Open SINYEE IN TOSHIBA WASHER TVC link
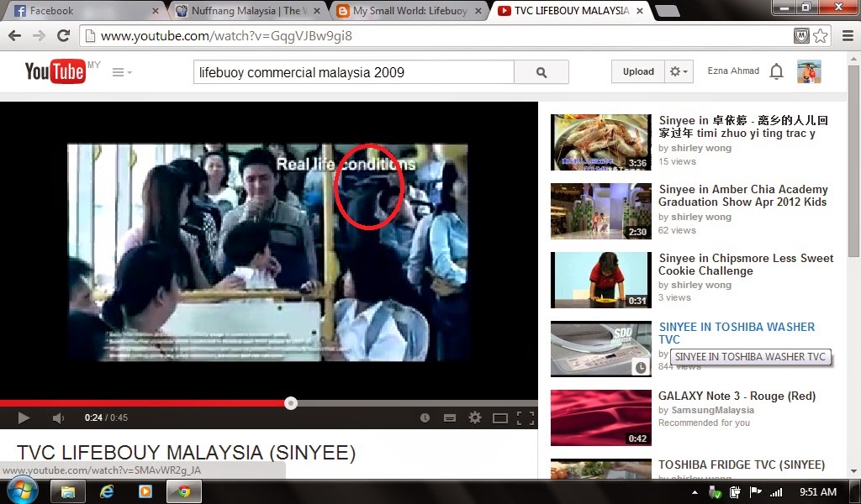The image size is (861, 504). click(x=737, y=333)
